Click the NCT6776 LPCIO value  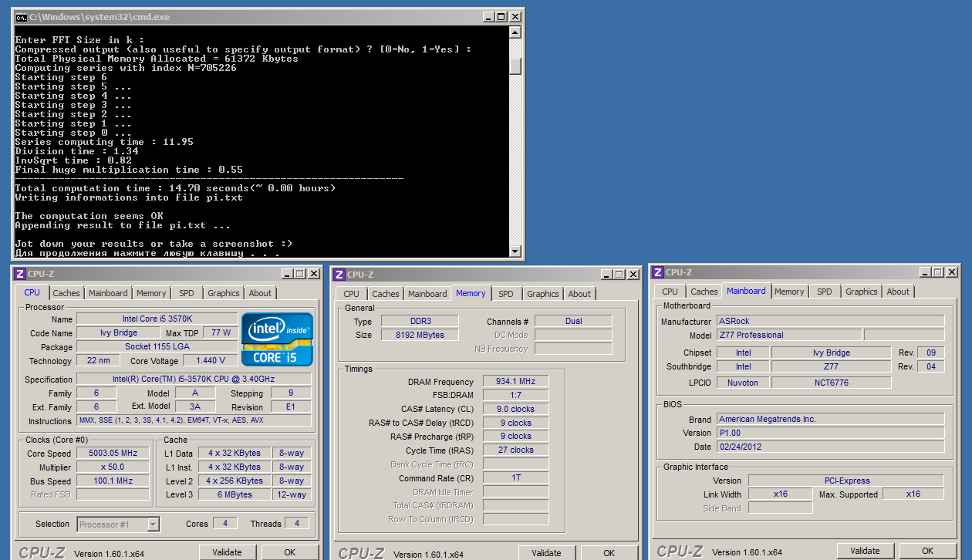tap(831, 383)
